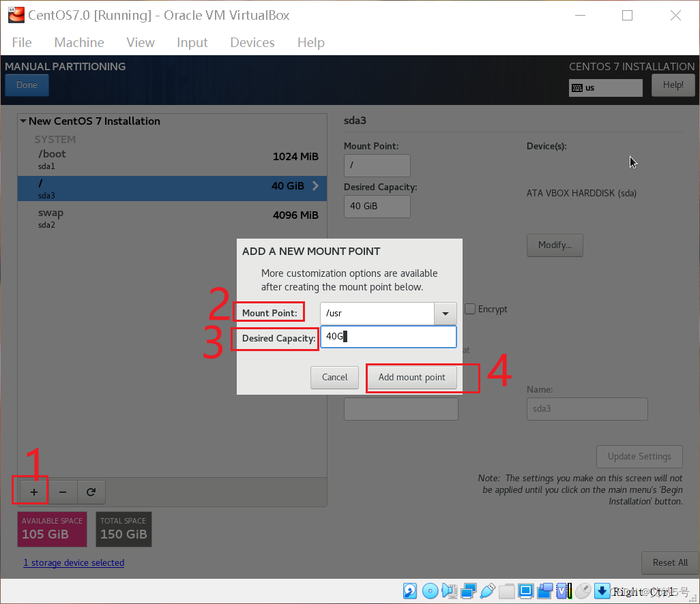Screen dimensions: 700x604
Task: Click the hard disk activity status icon
Action: coord(410,590)
